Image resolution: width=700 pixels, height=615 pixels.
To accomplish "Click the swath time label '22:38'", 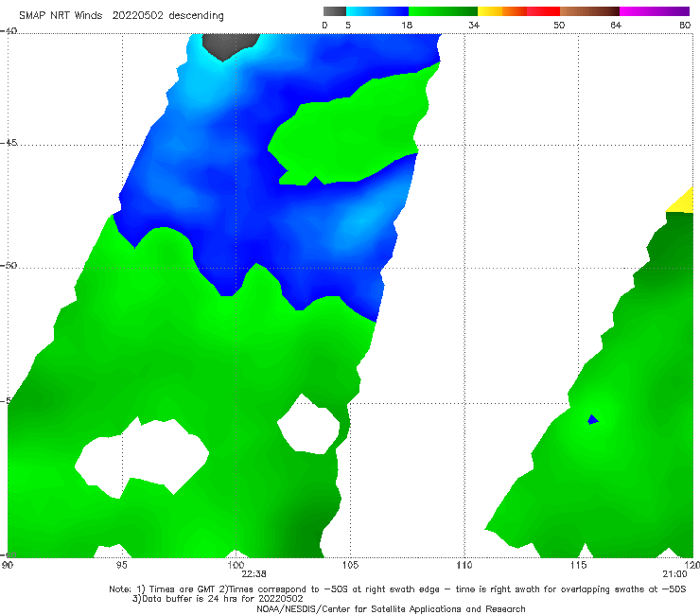I will point(254,574).
